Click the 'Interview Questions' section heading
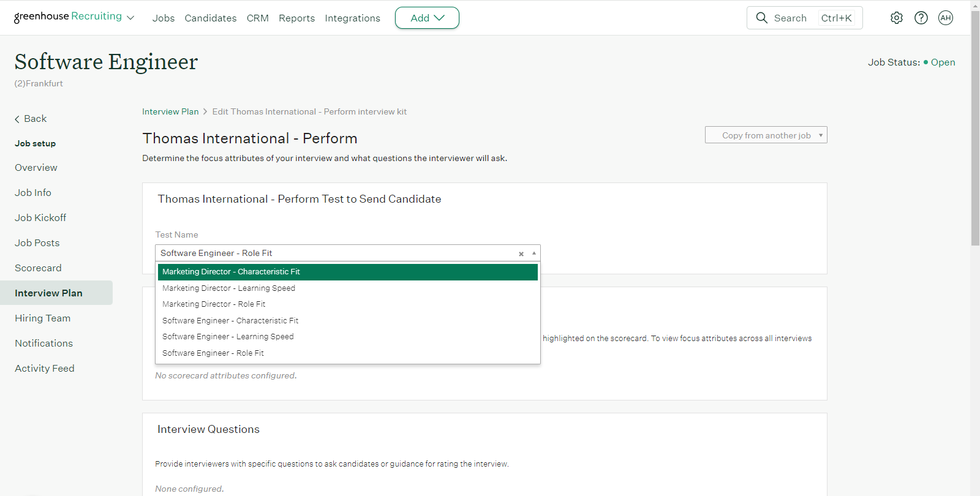 pos(208,429)
